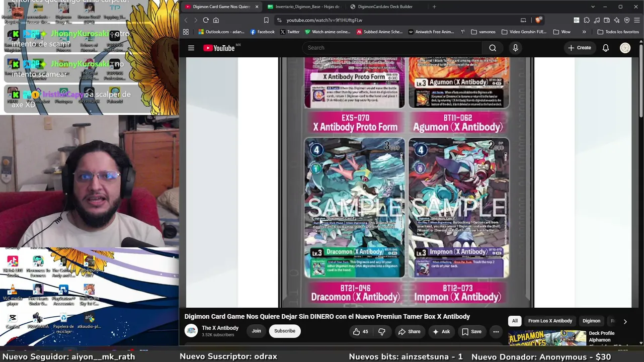Switch to DigimonCard.dev Deck Builder tab

coord(385,7)
